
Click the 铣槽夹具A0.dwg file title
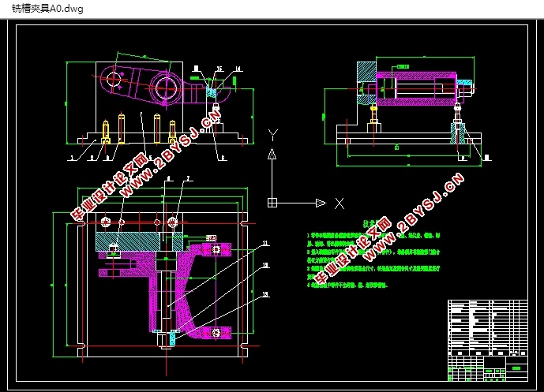click(x=47, y=9)
